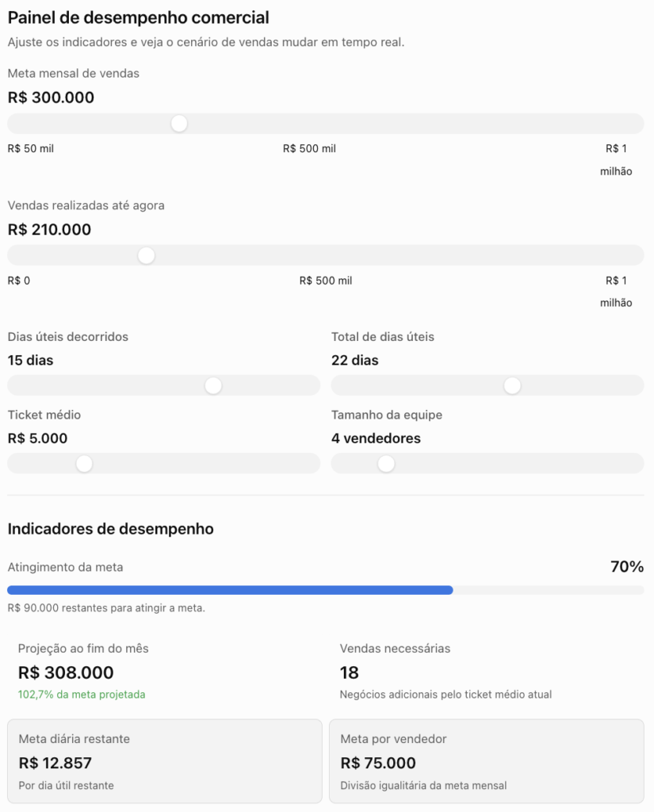Click the '15 dias' value
This screenshot has width=654, height=812.
31,361
